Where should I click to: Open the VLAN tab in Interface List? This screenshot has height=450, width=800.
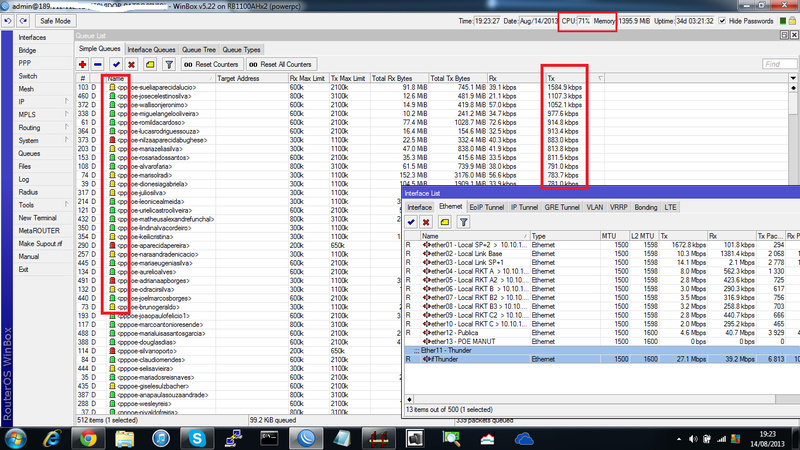594,207
